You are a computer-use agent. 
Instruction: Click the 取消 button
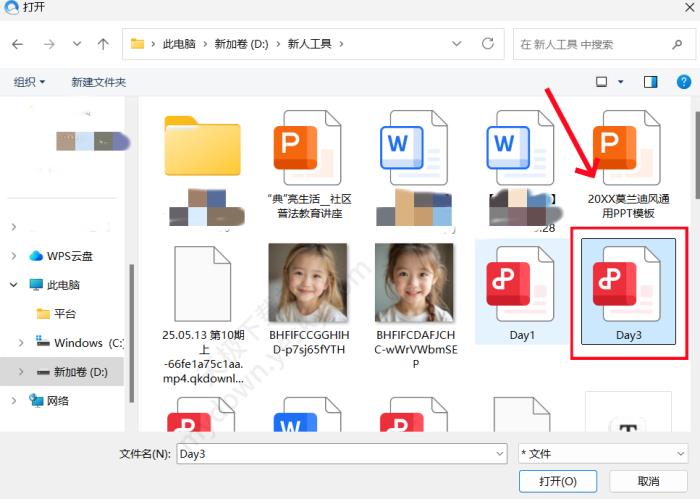[x=648, y=481]
